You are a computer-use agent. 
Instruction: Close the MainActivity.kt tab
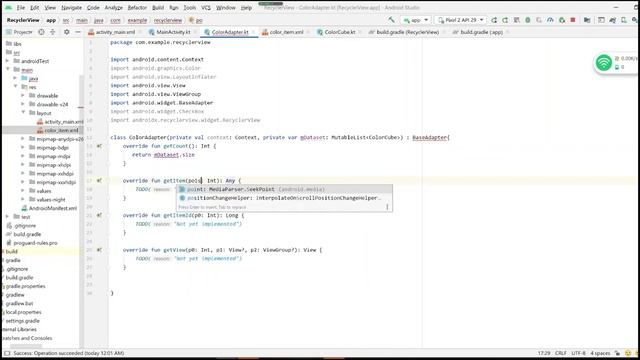click(x=196, y=32)
